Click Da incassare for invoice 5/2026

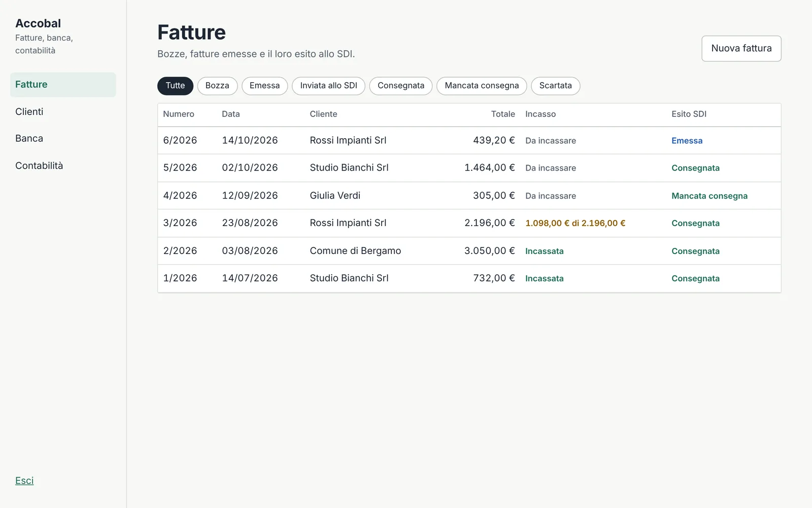click(551, 169)
